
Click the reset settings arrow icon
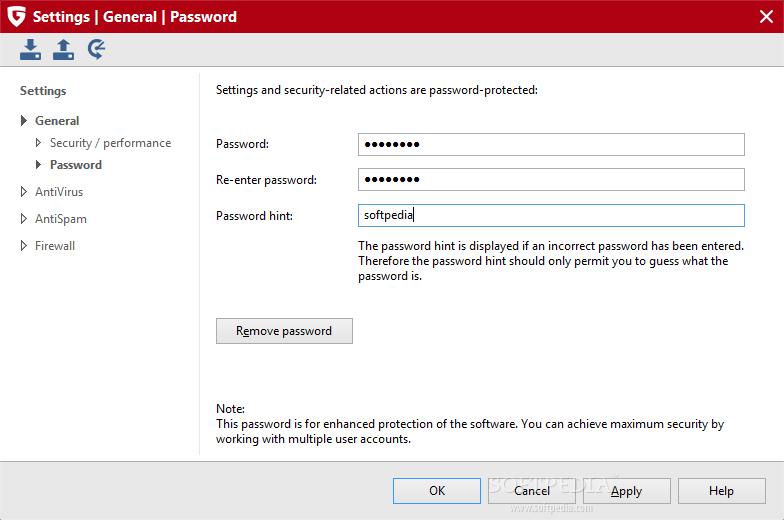tap(96, 50)
